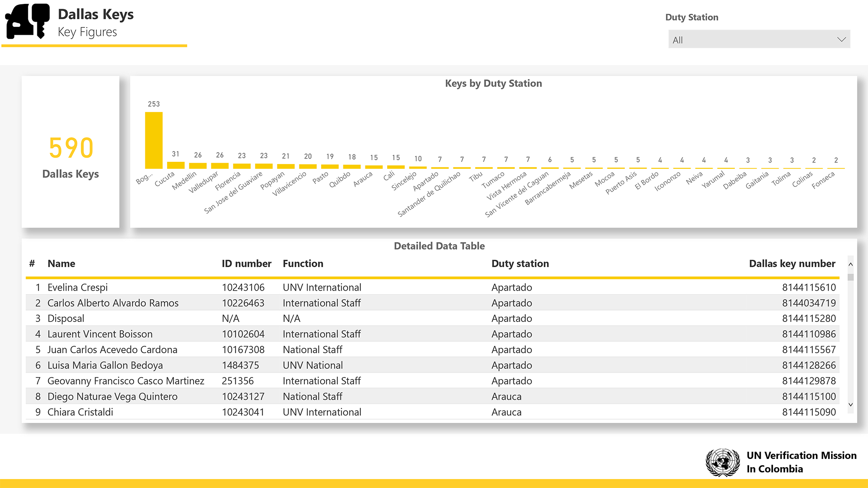Click key number 8144115567
The width and height of the screenshot is (868, 488).
809,350
